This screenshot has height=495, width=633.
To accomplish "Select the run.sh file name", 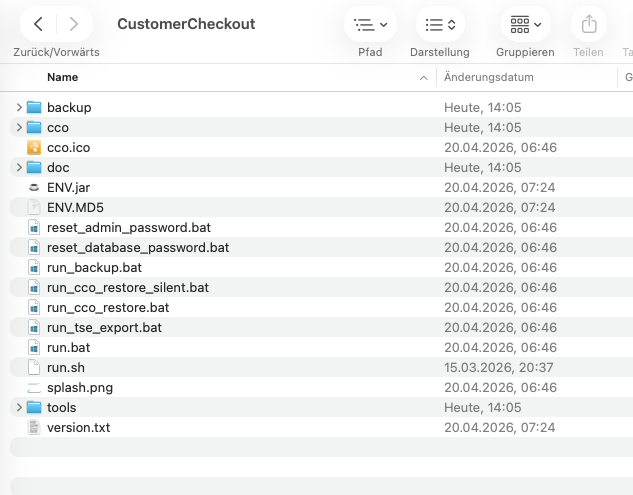I will pos(66,368).
